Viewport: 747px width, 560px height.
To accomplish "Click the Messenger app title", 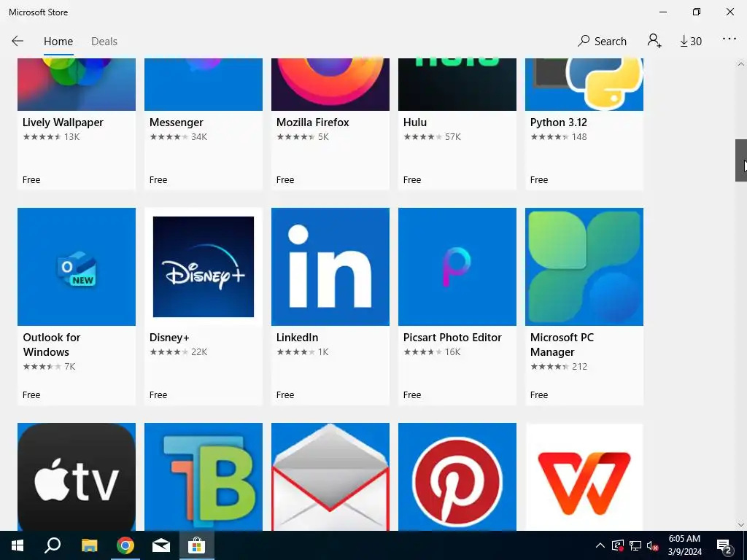I will pos(177,122).
